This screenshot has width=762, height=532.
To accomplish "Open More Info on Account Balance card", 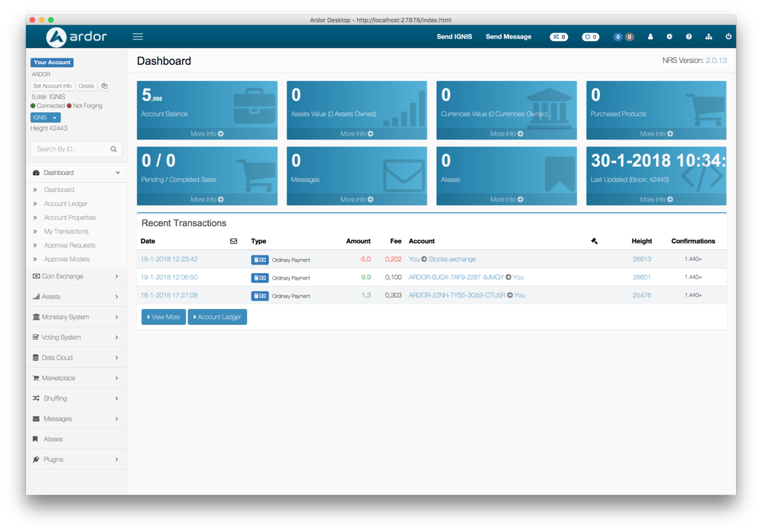I will (x=207, y=134).
